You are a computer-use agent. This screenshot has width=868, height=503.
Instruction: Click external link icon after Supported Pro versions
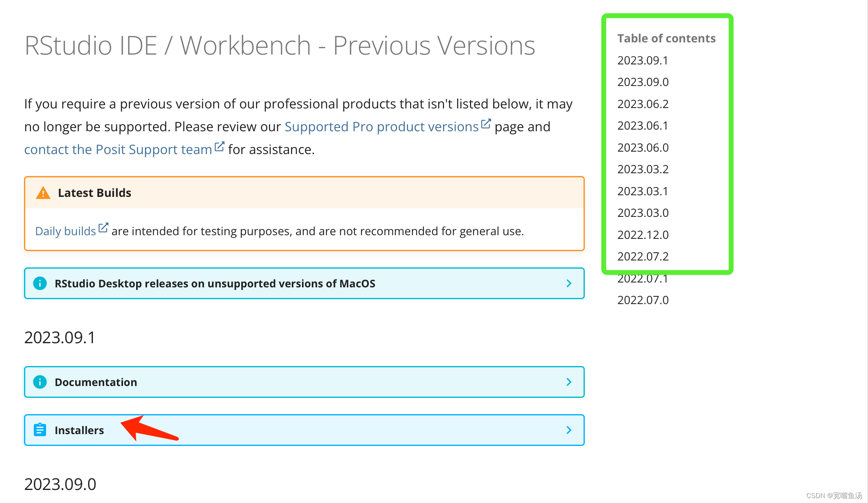point(486,124)
